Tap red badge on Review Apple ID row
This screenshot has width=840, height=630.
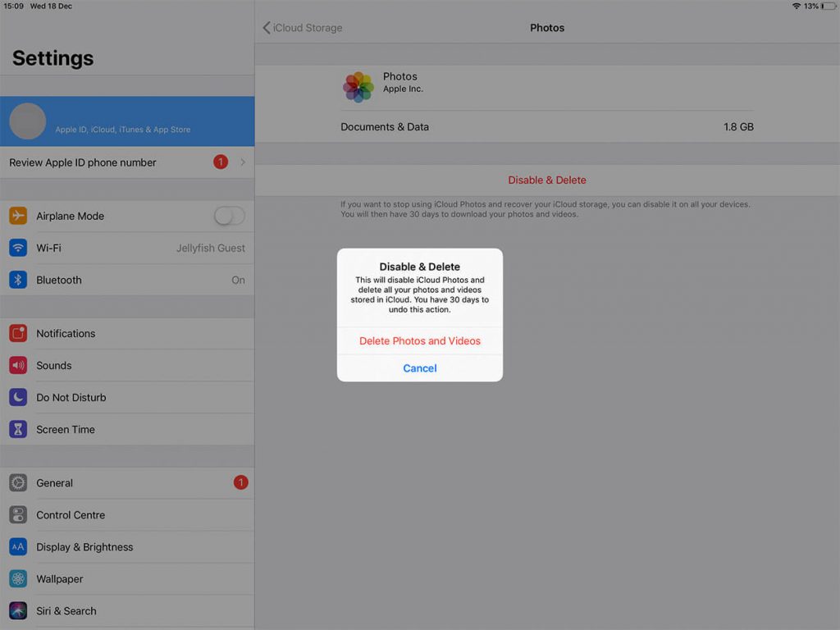click(x=221, y=162)
